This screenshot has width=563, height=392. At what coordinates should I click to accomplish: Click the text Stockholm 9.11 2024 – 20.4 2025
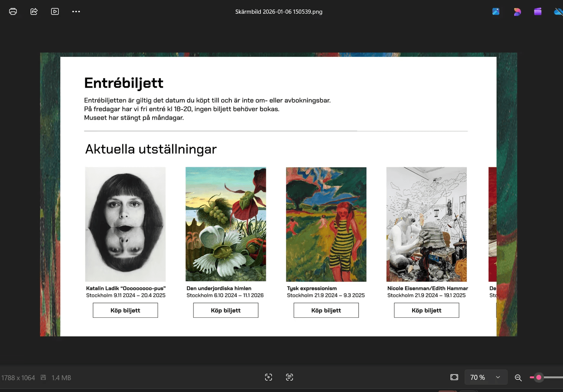tap(126, 295)
